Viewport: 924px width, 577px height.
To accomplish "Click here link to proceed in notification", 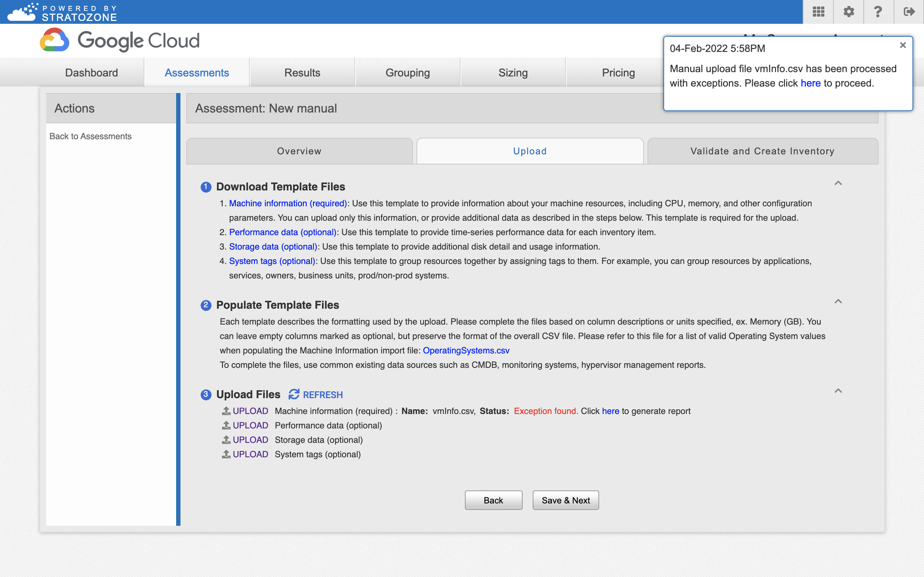I will coord(810,83).
